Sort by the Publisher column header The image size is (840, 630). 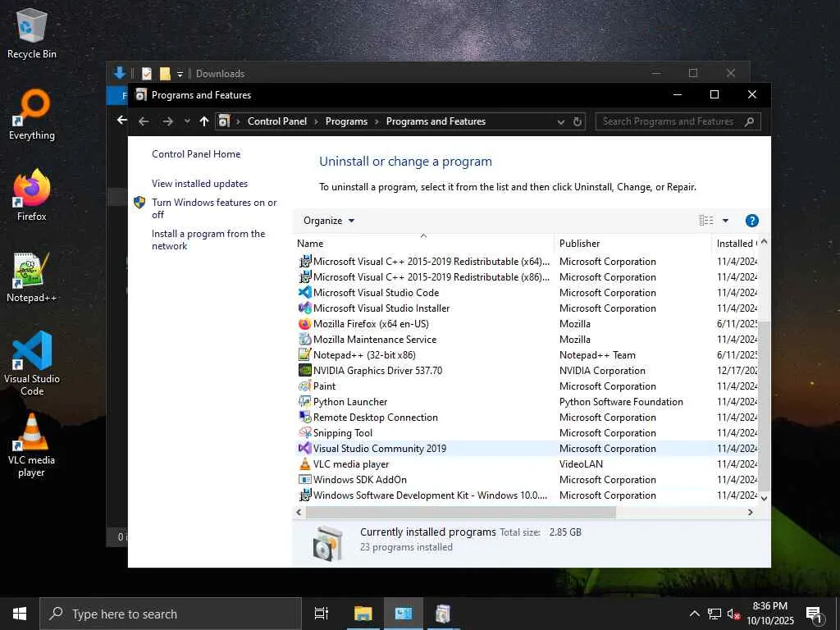point(633,243)
